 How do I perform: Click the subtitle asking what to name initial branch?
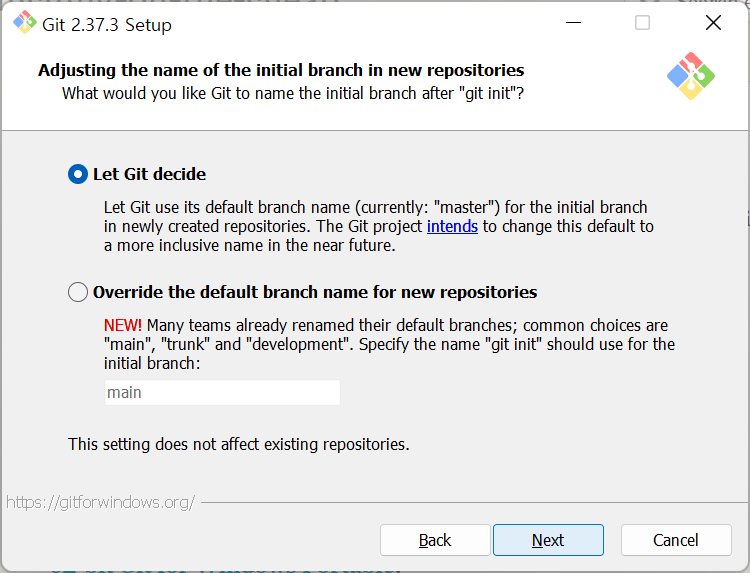(x=293, y=93)
